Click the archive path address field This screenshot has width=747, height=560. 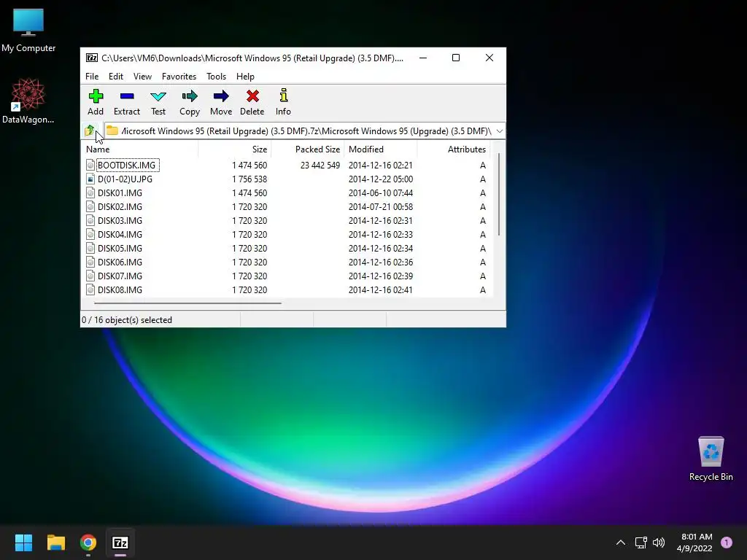point(305,131)
